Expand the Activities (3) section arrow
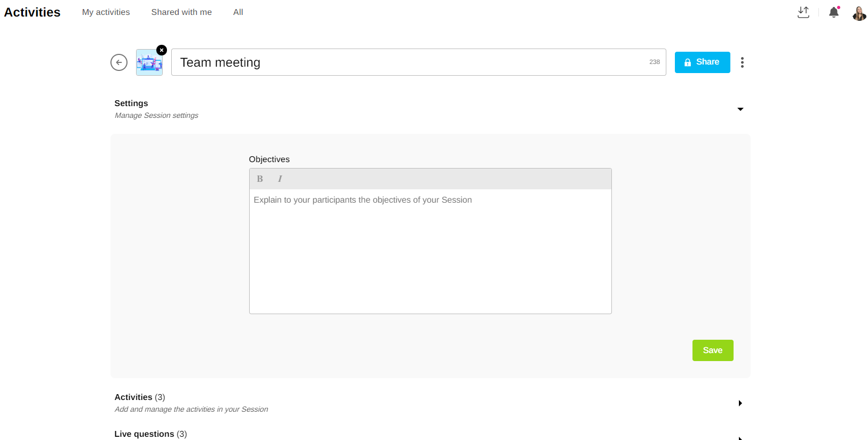Screen dimensions: 868x440 pos(740,403)
